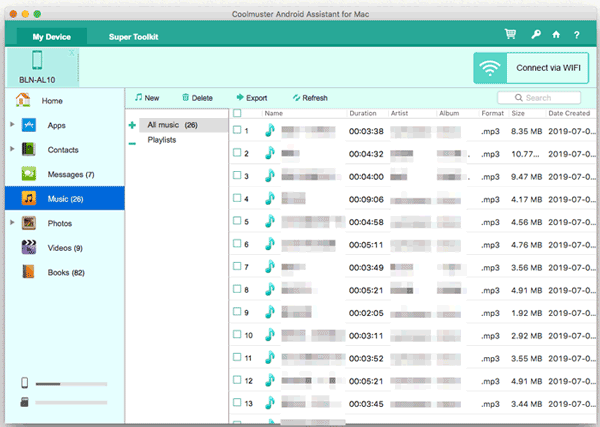Viewport: 600px width, 427px height.
Task: Open the help question mark icon
Action: (x=577, y=35)
